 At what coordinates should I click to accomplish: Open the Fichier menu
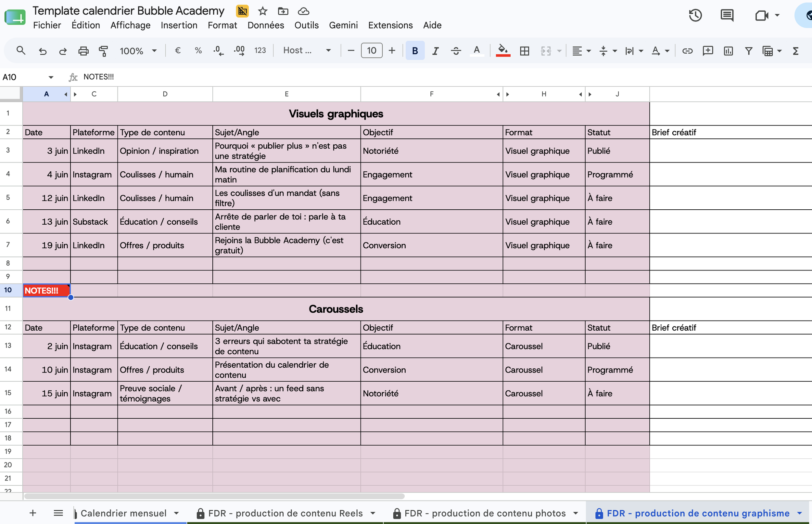point(47,25)
